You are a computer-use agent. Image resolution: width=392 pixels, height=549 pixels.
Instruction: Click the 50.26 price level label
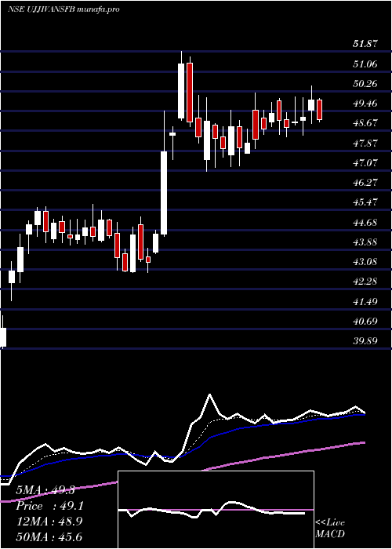pos(366,84)
